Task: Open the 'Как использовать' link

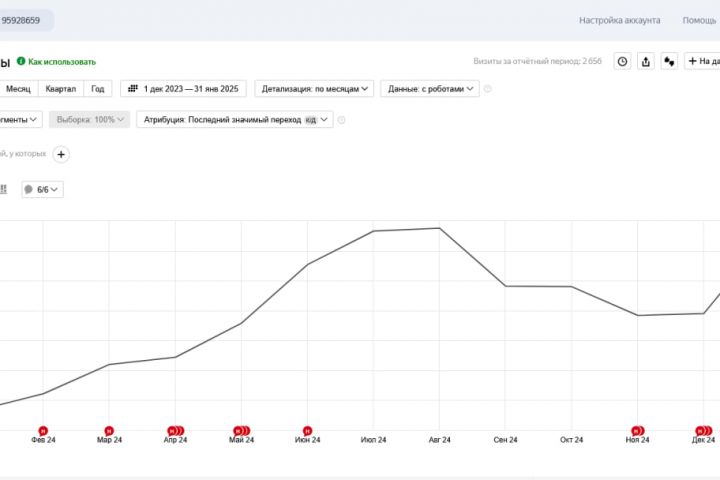Action: [62, 62]
